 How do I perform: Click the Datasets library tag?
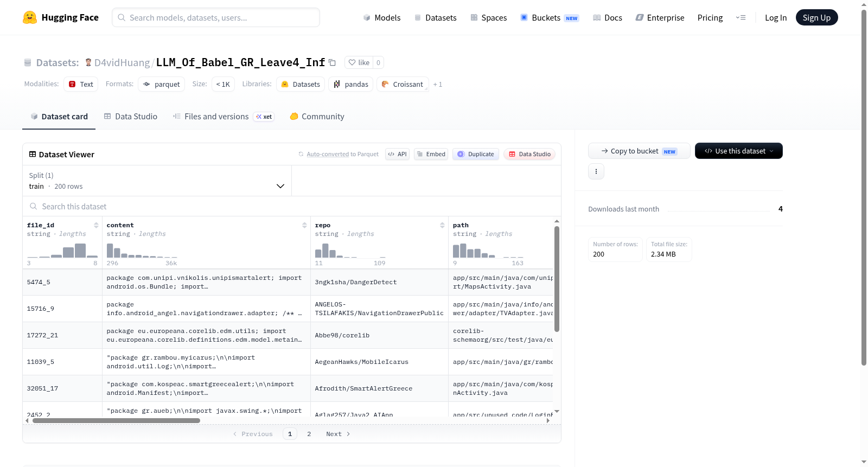pos(301,84)
